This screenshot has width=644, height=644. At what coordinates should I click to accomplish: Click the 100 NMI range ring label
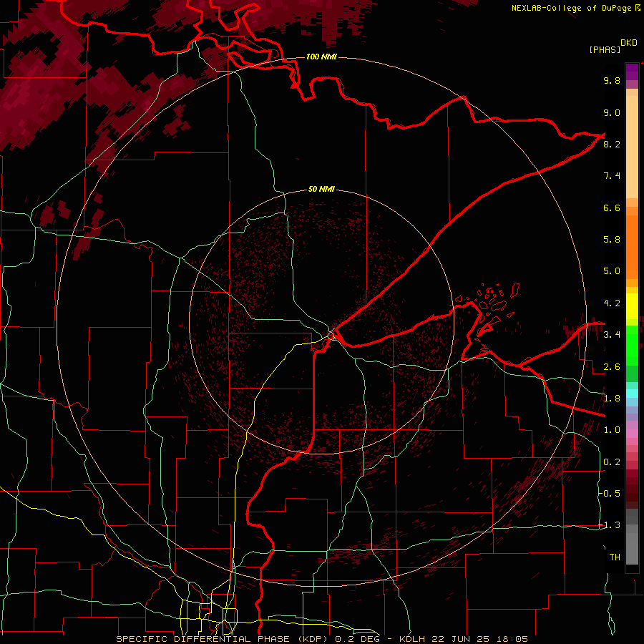pyautogui.click(x=321, y=57)
